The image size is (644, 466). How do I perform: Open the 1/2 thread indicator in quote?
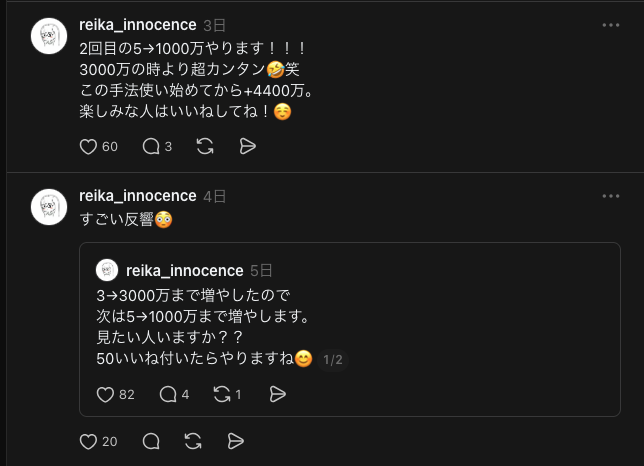click(333, 359)
